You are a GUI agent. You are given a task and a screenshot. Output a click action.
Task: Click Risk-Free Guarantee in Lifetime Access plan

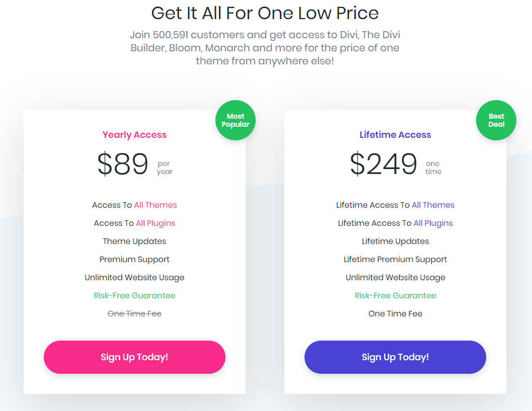[395, 296]
